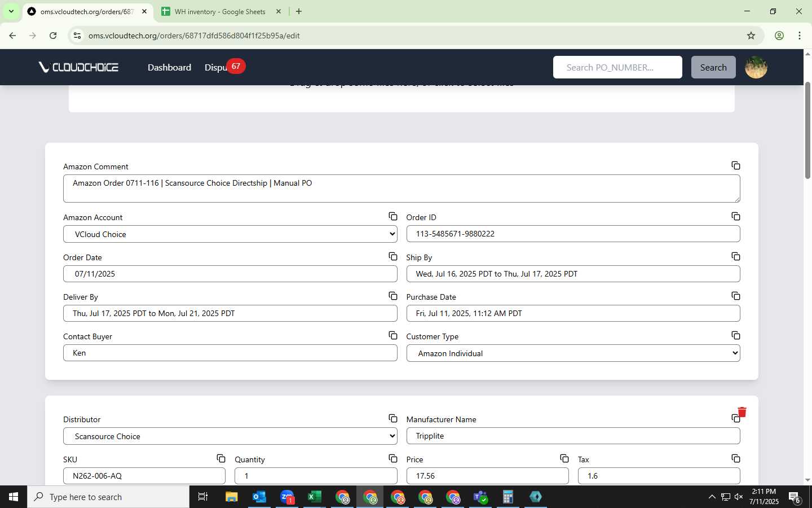812x508 pixels.
Task: Copy the SKU value
Action: [x=221, y=458]
